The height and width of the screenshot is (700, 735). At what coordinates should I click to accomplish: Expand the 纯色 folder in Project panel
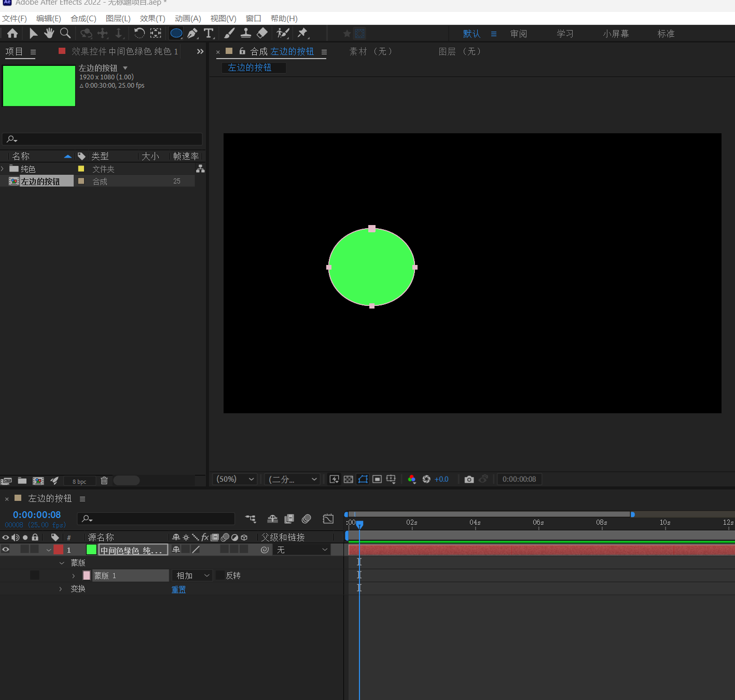click(x=3, y=169)
